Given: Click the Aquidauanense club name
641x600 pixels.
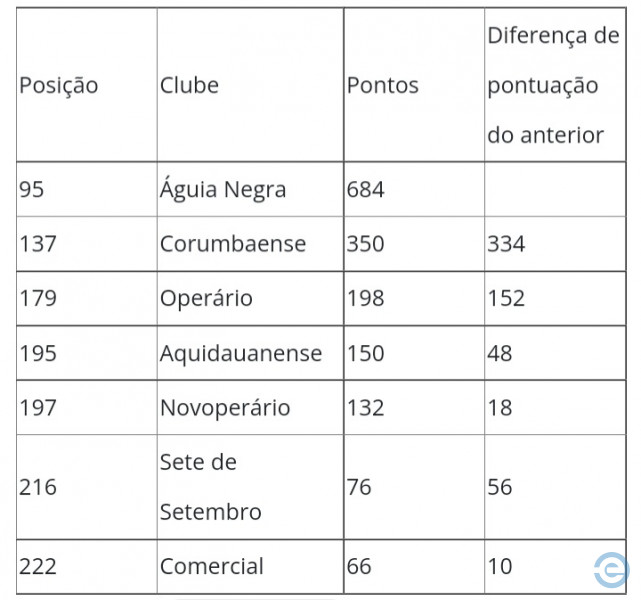Looking at the screenshot, I should click(x=241, y=353).
